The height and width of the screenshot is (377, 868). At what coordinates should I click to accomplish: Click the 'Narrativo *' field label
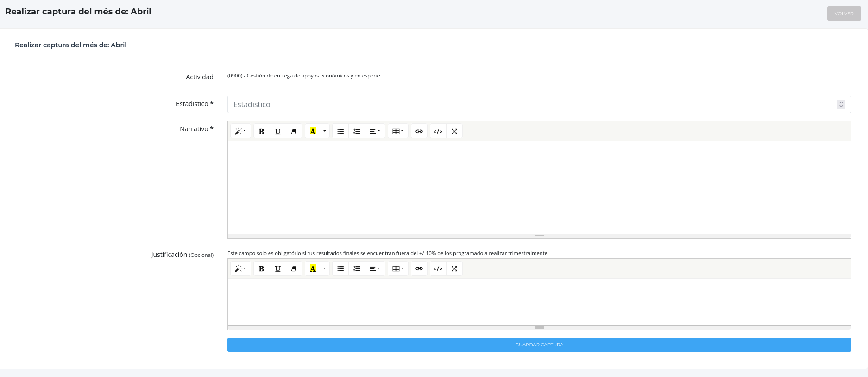[x=196, y=129]
